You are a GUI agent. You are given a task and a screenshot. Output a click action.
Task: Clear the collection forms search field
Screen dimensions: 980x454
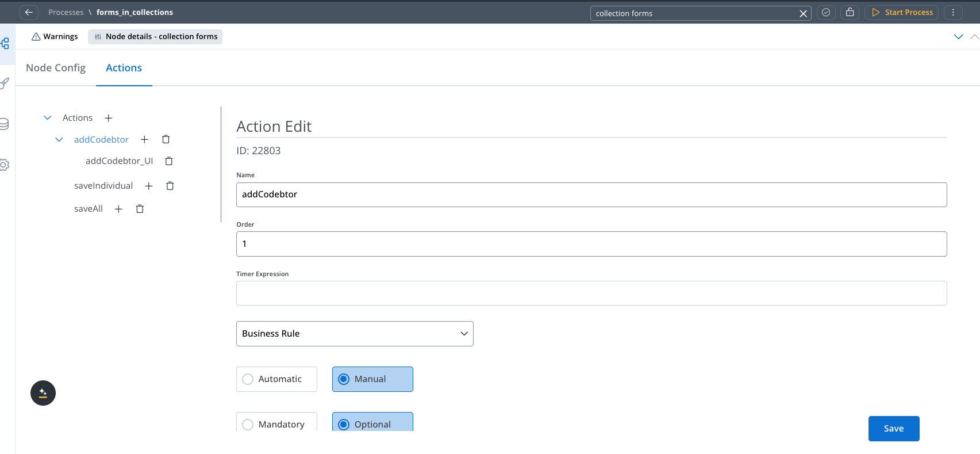[803, 13]
